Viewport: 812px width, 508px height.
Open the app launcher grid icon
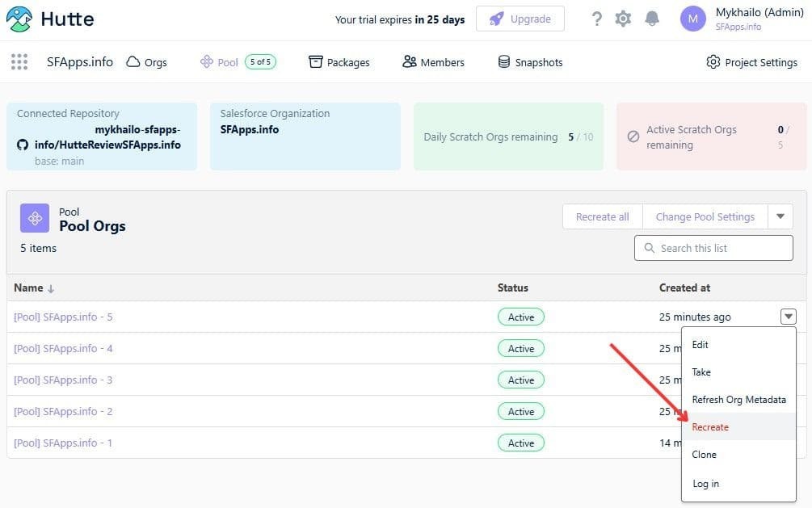click(19, 61)
